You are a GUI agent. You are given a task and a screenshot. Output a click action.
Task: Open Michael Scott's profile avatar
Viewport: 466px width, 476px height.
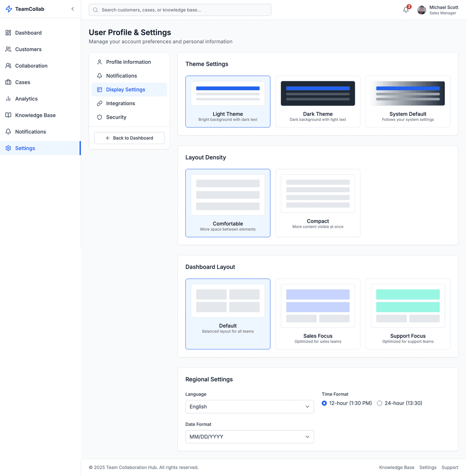[422, 10]
